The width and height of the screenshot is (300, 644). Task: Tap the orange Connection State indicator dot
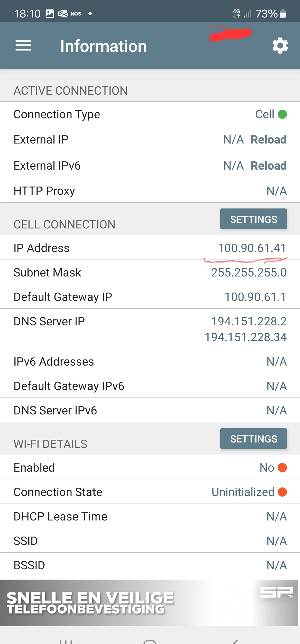tap(282, 492)
